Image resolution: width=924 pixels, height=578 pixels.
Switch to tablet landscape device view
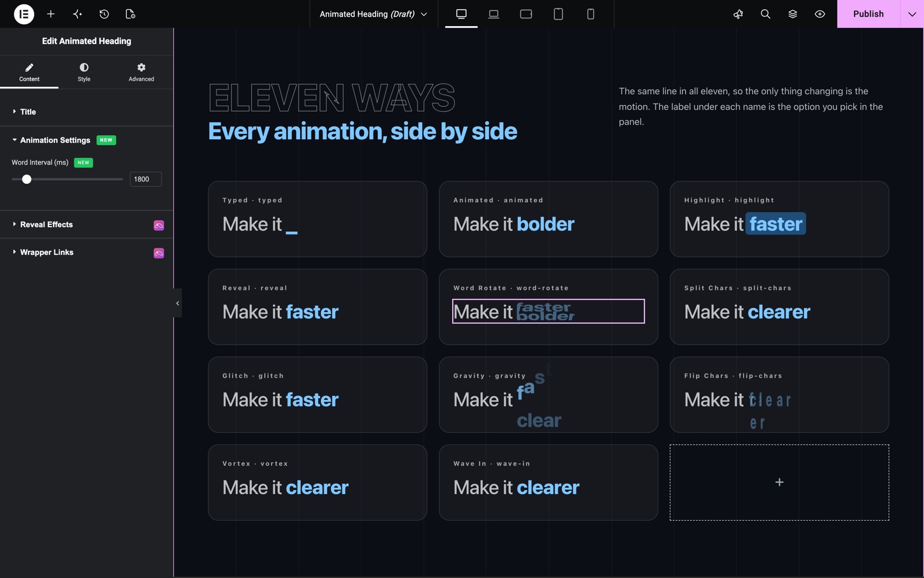pyautogui.click(x=526, y=14)
